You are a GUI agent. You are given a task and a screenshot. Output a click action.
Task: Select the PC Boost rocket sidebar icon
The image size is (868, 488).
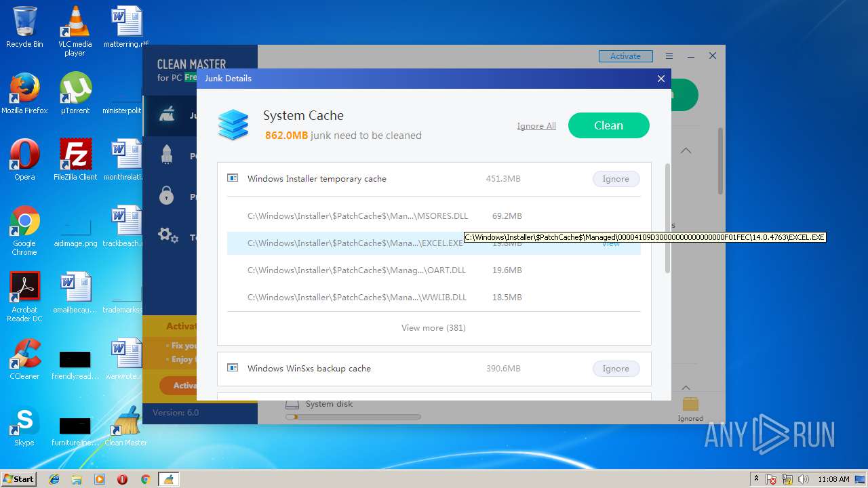click(x=167, y=155)
